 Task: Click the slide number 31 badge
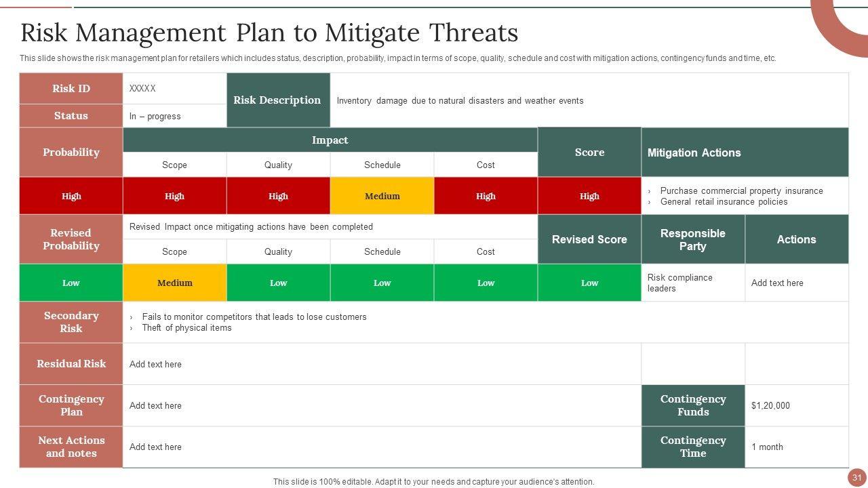[856, 476]
